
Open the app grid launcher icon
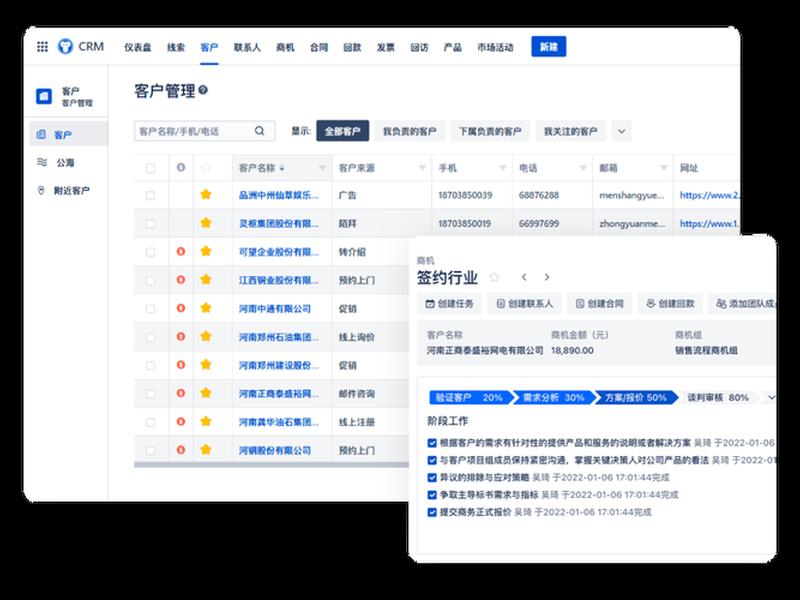(42, 47)
